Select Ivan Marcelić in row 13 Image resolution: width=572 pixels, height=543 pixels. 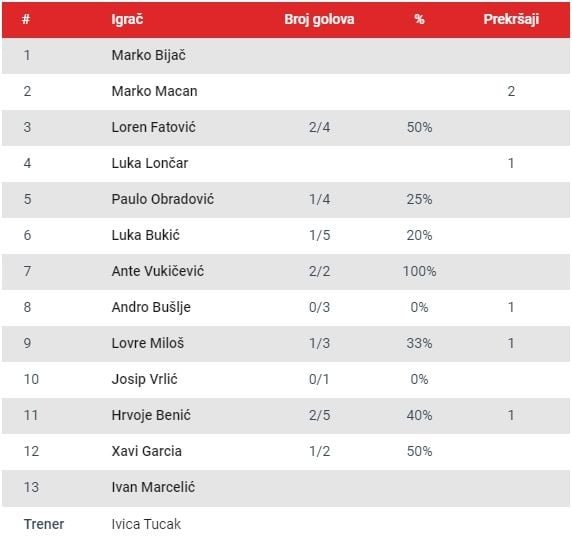(x=153, y=487)
